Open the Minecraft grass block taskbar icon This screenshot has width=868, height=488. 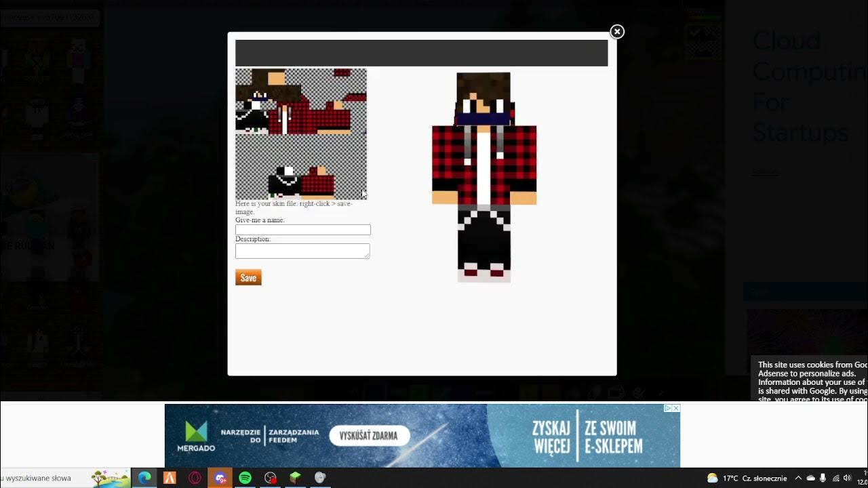click(x=296, y=478)
